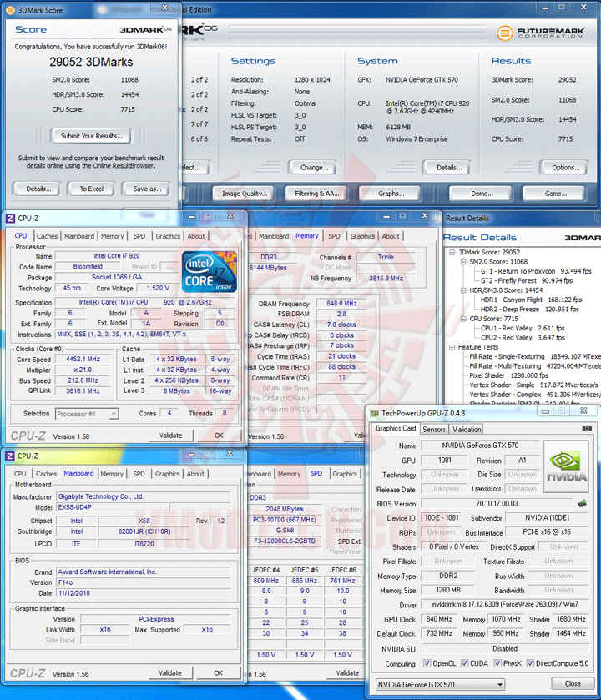Click the Intel Core i7 logo in CPU-Z
Image resolution: width=601 pixels, height=700 pixels.
coord(210,272)
